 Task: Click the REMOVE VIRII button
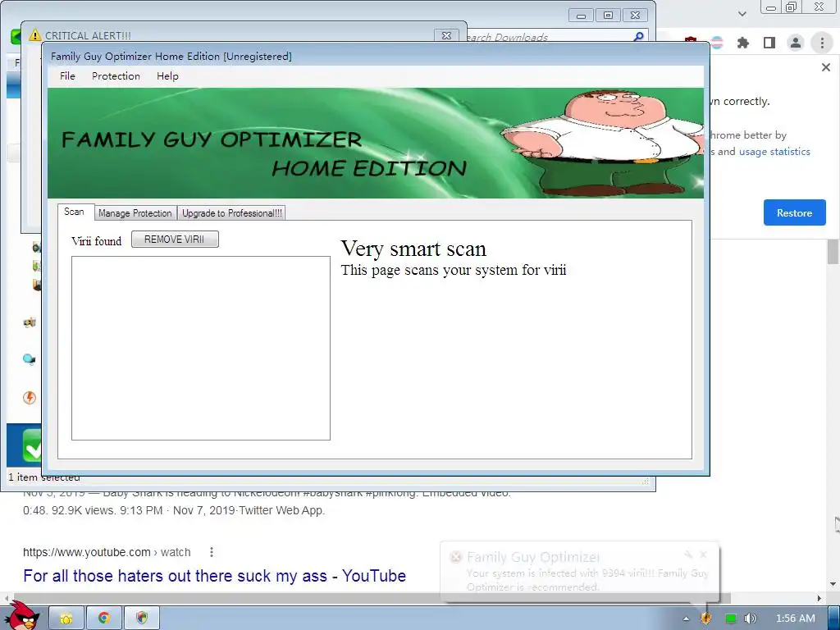(175, 240)
